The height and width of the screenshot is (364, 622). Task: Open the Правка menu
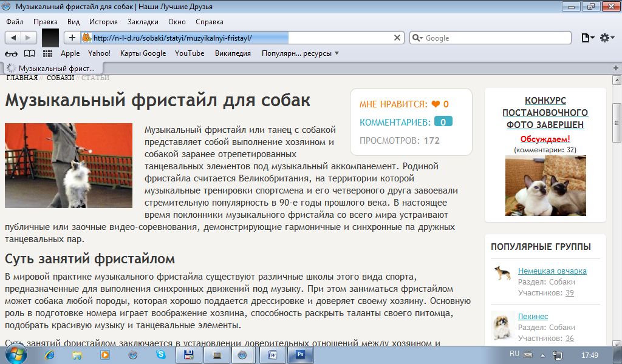click(x=45, y=22)
